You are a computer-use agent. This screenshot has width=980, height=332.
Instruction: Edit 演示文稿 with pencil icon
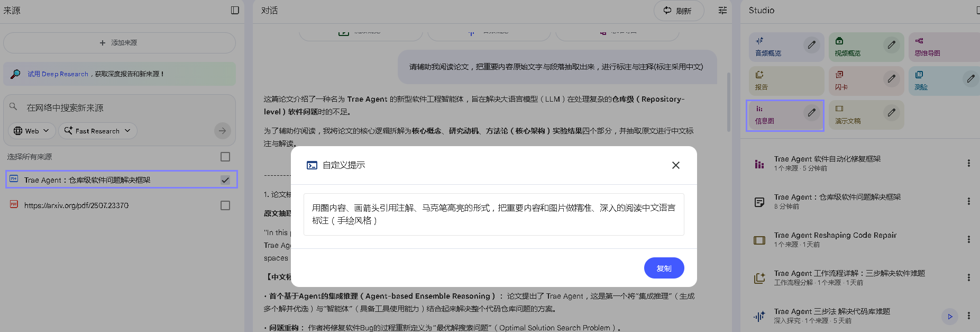(x=892, y=112)
